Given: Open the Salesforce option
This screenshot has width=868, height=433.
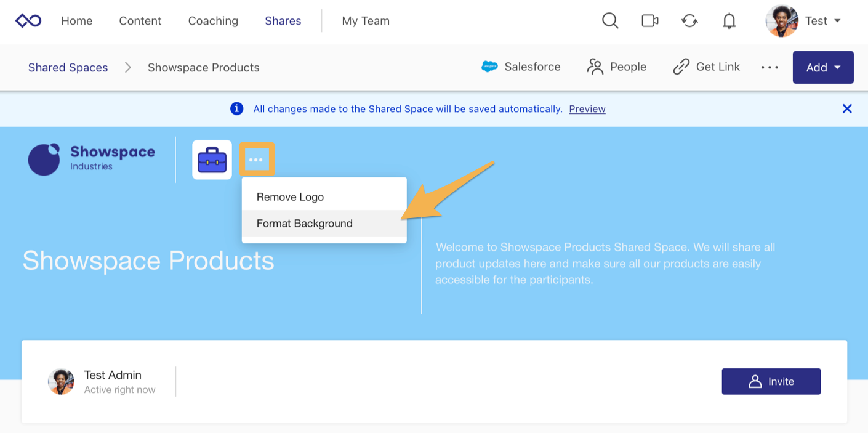Looking at the screenshot, I should pyautogui.click(x=521, y=67).
